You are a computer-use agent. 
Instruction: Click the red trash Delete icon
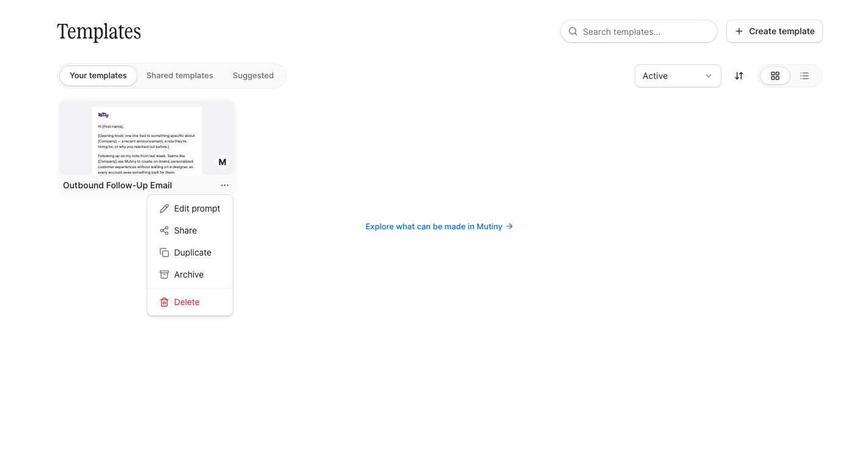(164, 302)
